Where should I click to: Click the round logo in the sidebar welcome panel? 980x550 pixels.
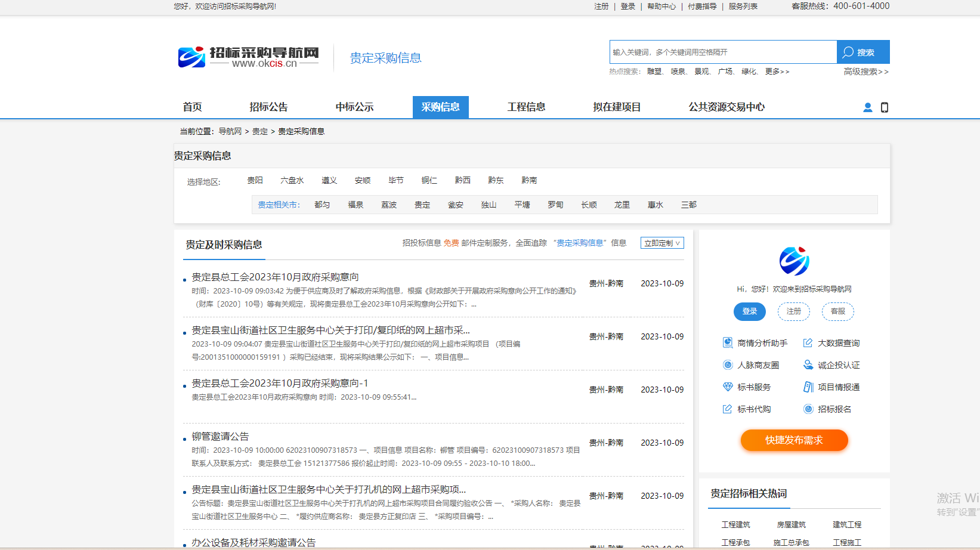(794, 261)
